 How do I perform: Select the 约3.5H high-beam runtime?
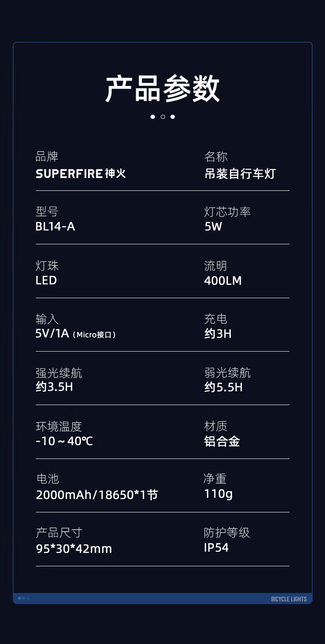[54, 387]
